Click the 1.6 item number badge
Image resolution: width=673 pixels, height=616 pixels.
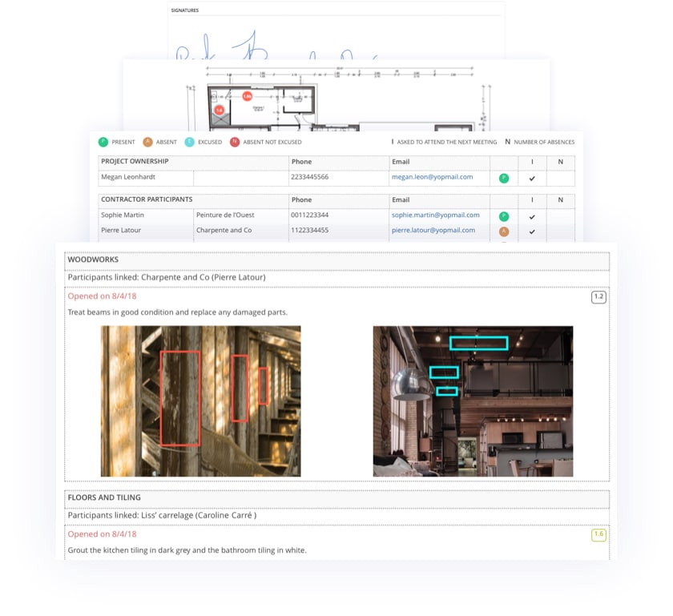point(598,535)
